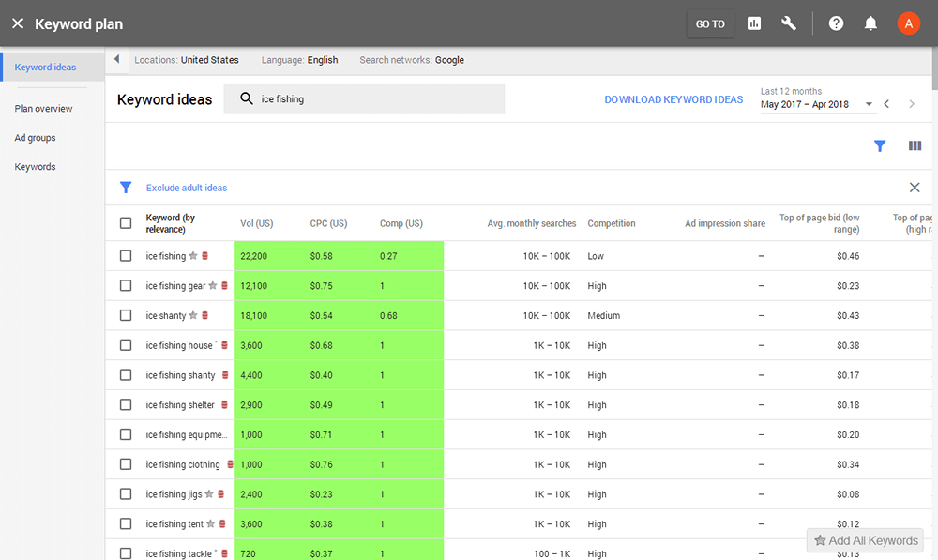Sort by Competition column header
Viewport: 938px width, 560px height.
612,223
